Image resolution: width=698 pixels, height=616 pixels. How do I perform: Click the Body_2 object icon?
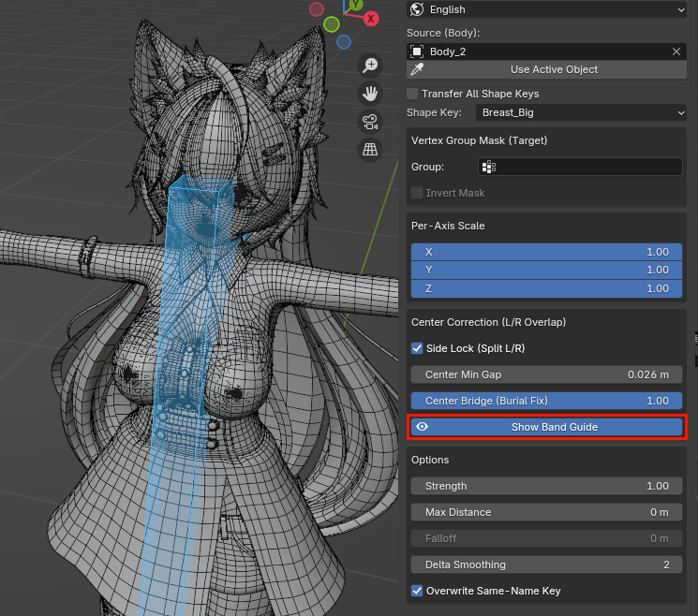pyautogui.click(x=417, y=51)
